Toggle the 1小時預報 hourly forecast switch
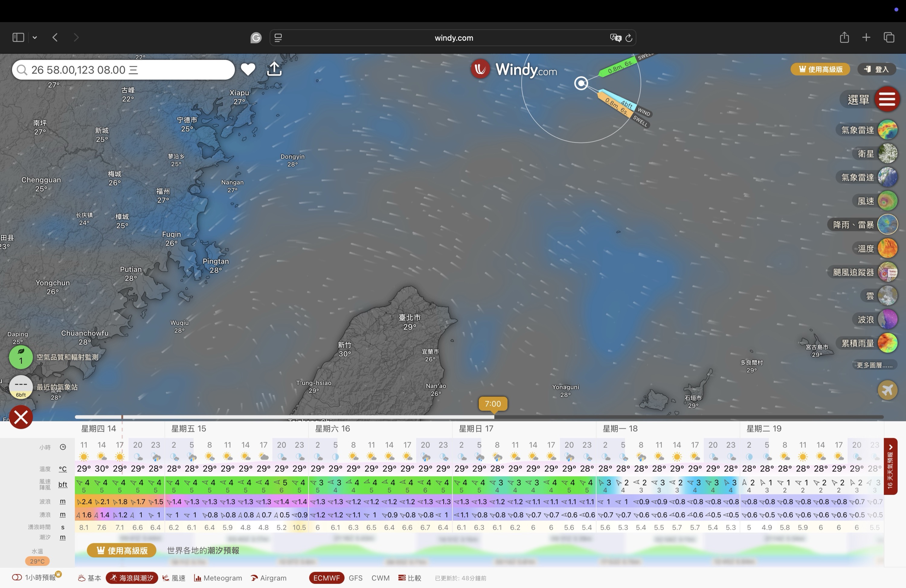Viewport: 906px width, 588px height. 17,577
